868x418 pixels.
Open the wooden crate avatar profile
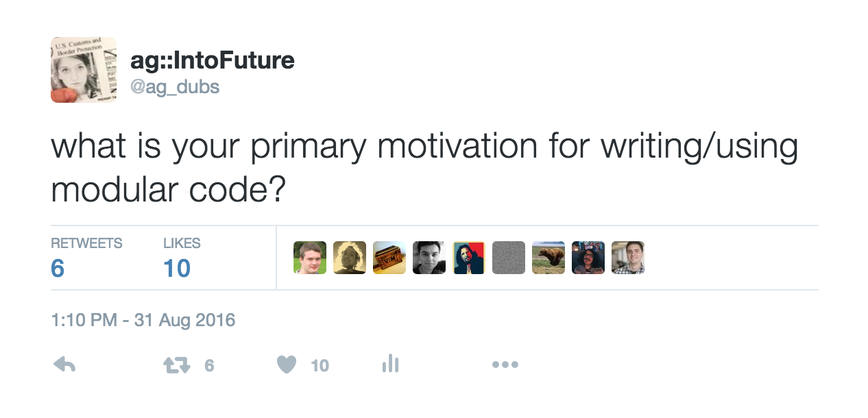point(389,258)
